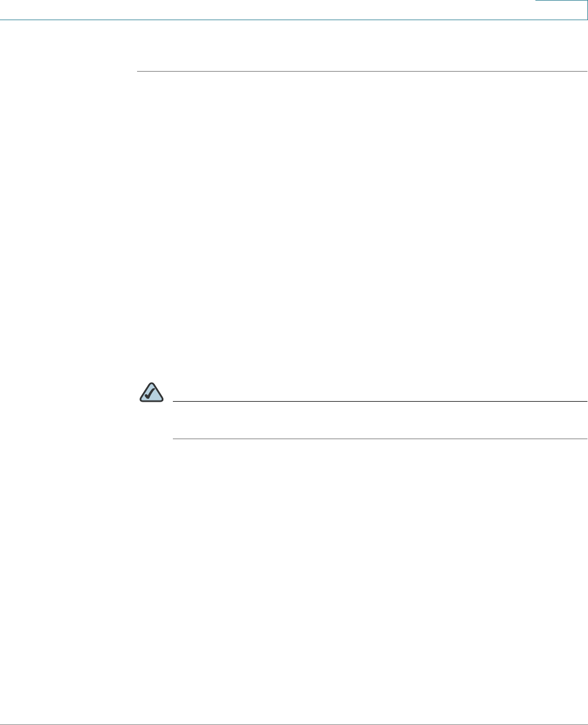Click the empty body area above the note icon

click(x=363, y=224)
